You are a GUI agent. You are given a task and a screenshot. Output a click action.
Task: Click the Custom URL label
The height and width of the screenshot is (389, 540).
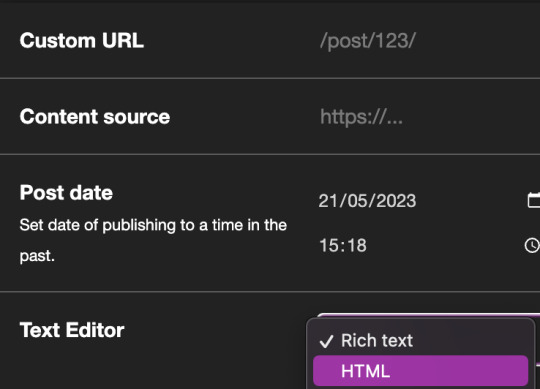pyautogui.click(x=82, y=41)
